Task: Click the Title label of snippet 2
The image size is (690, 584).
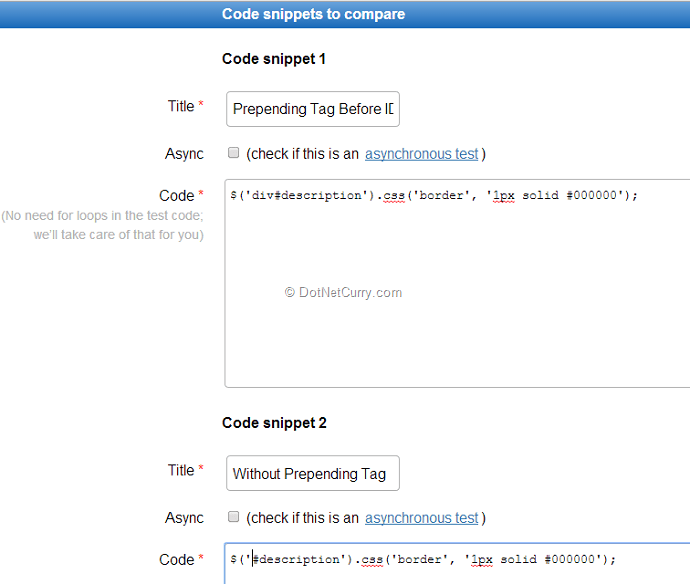Action: pos(181,470)
